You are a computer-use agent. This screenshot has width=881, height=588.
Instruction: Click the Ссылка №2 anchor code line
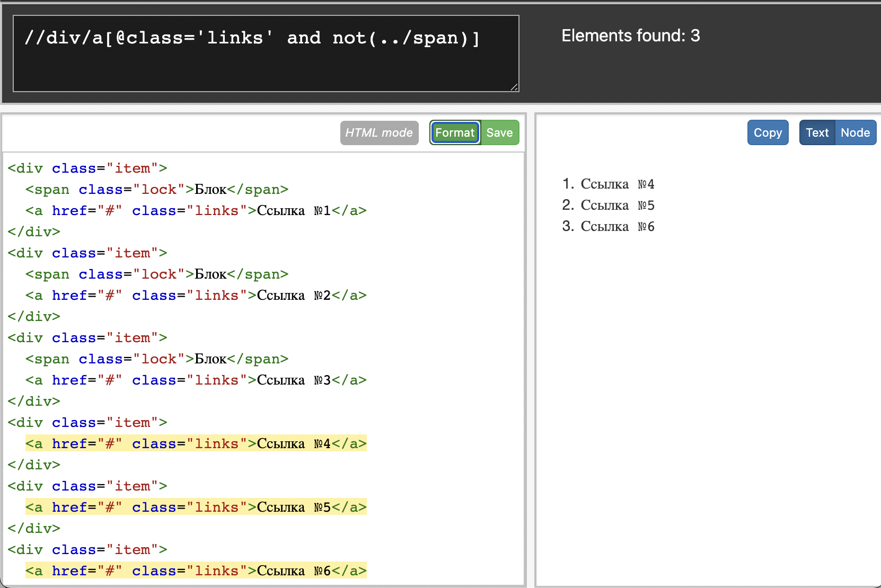pos(196,295)
